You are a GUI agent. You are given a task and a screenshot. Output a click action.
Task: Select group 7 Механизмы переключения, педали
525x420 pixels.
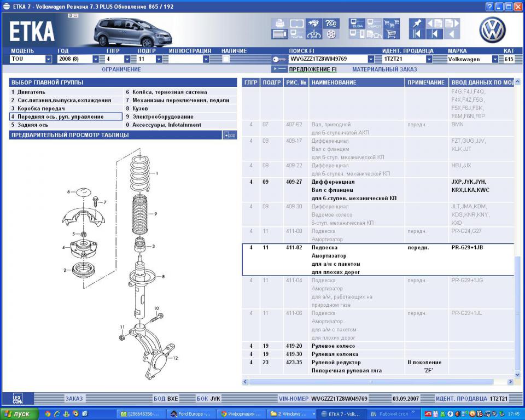pos(180,100)
